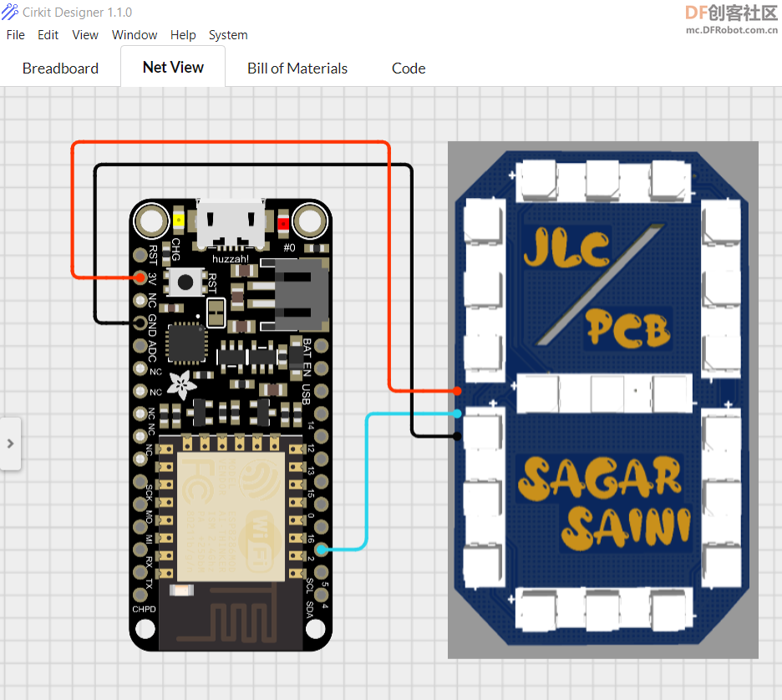Open the Help menu
The image size is (782, 700).
(x=183, y=35)
